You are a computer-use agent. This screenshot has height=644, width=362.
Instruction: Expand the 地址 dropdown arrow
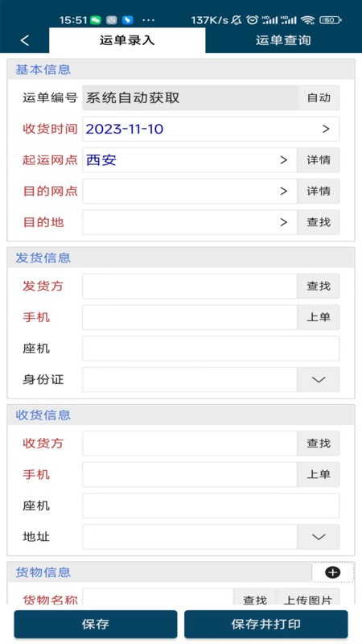(x=319, y=537)
